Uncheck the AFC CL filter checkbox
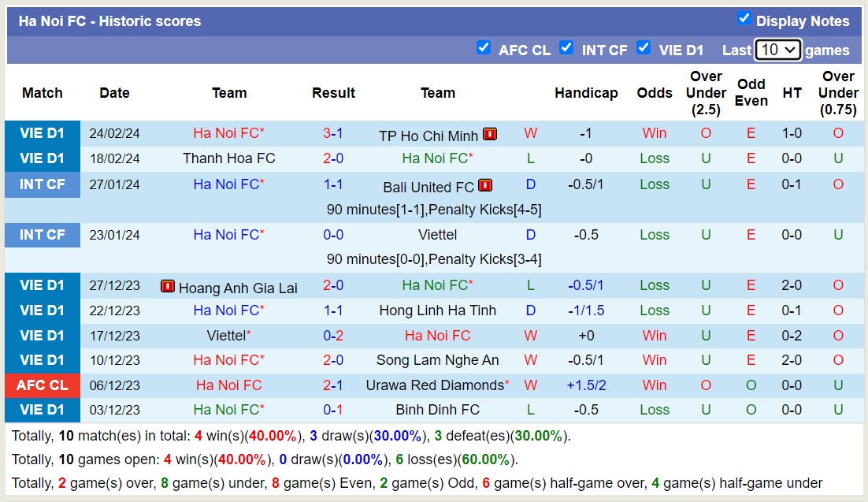 click(x=484, y=48)
